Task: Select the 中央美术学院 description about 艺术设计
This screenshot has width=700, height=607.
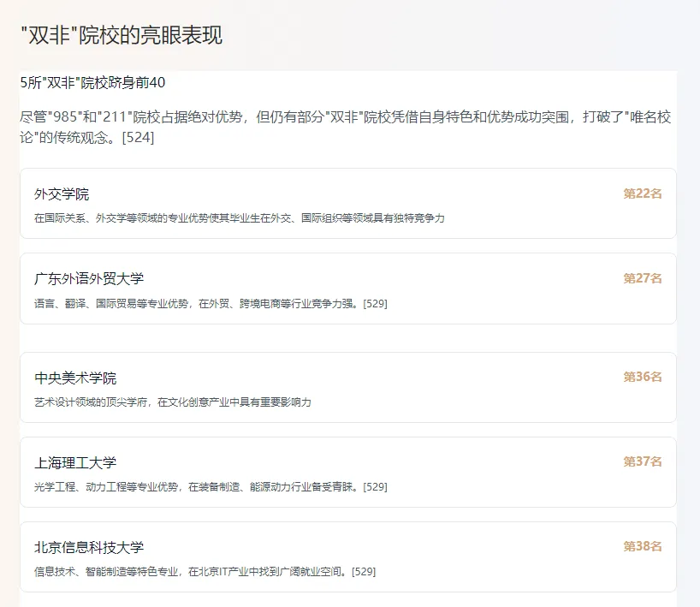Action: pos(173,402)
